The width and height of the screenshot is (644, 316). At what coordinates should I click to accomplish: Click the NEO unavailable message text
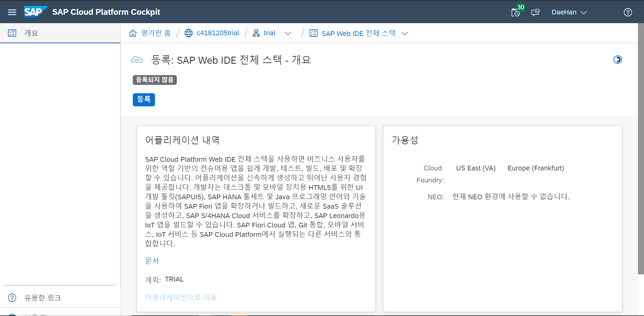pos(511,197)
